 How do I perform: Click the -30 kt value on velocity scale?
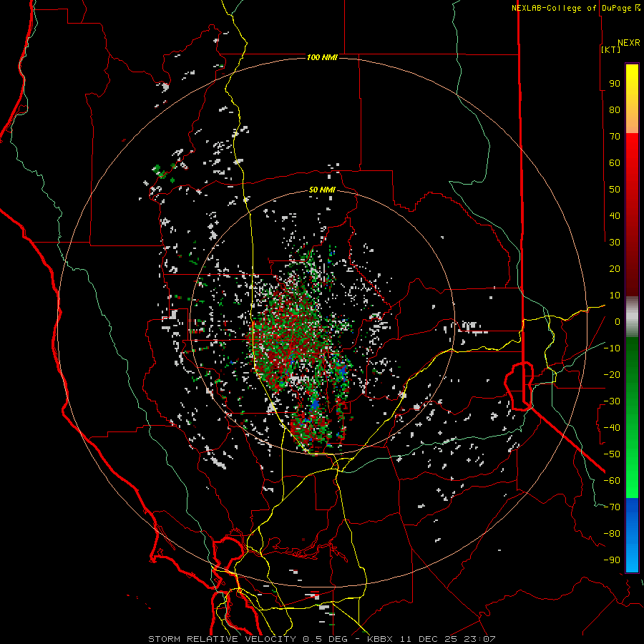coord(612,401)
